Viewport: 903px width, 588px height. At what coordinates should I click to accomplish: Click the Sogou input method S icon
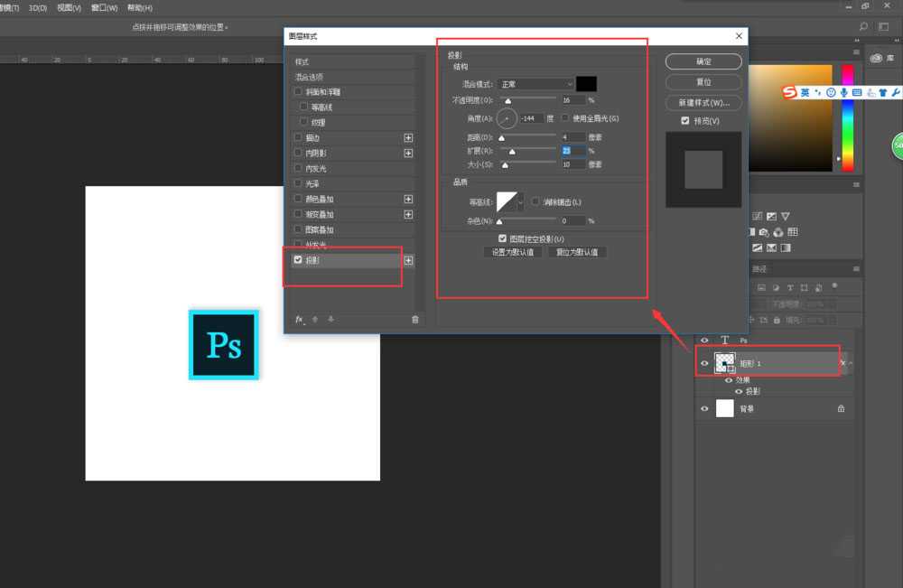[788, 92]
